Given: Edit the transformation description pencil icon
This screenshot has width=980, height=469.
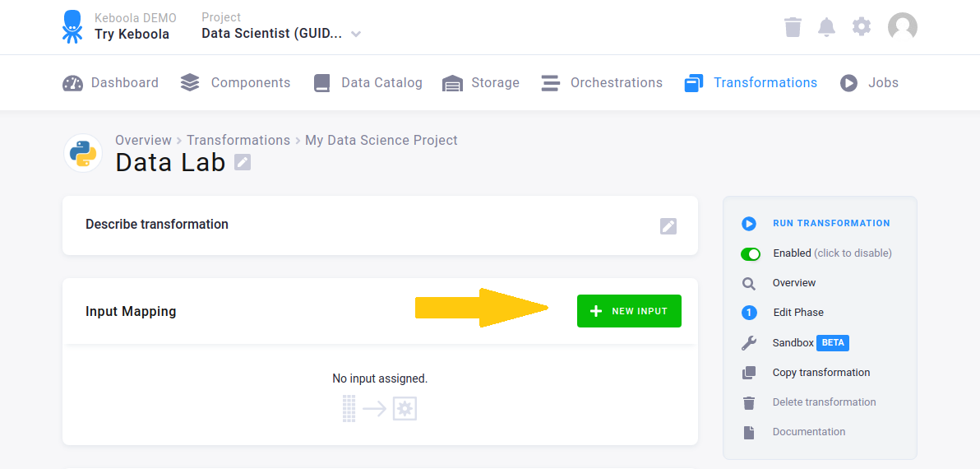Looking at the screenshot, I should click(x=668, y=226).
